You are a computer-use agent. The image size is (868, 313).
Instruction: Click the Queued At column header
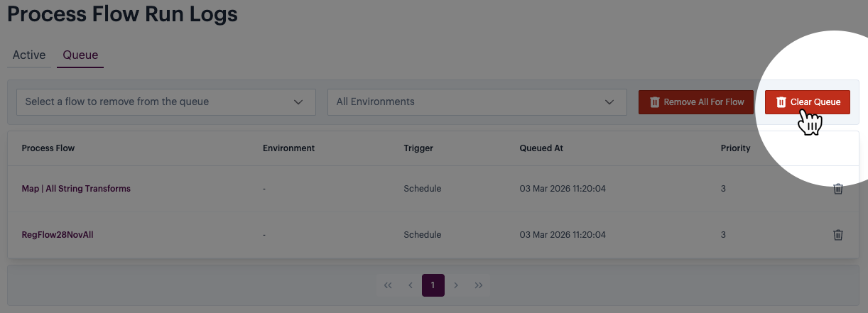tap(541, 148)
